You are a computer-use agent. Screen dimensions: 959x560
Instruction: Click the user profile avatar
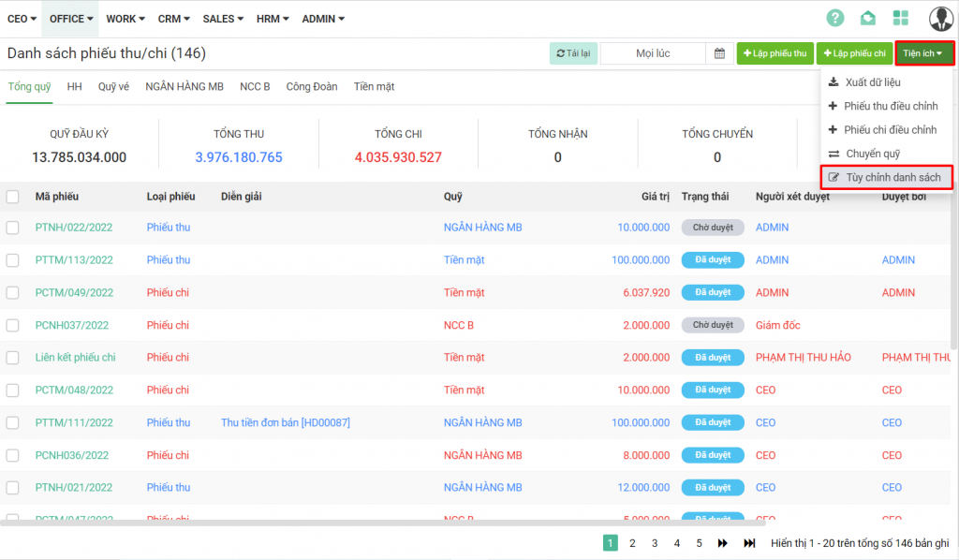click(940, 18)
